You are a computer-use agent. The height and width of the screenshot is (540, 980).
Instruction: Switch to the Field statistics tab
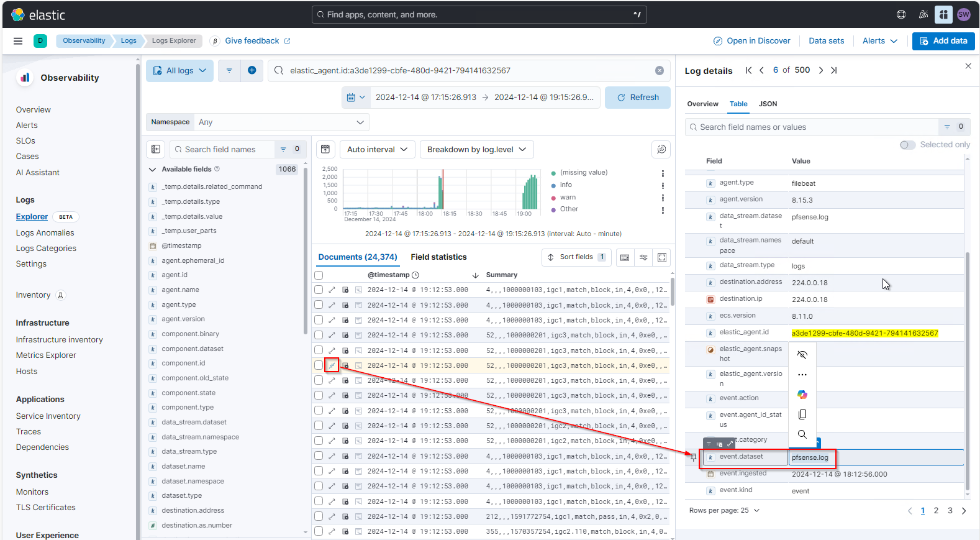click(x=438, y=257)
